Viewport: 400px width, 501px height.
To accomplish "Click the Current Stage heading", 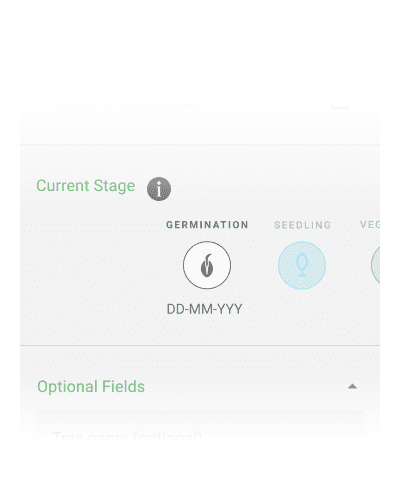I will point(86,186).
